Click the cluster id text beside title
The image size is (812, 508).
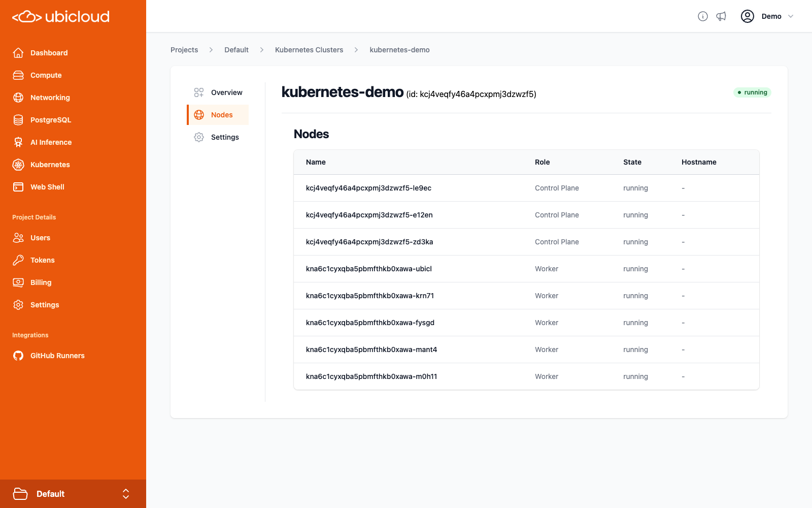[471, 94]
